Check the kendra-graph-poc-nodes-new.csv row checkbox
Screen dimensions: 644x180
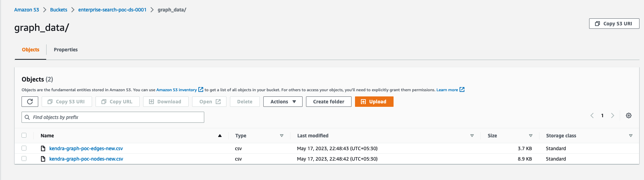(24, 158)
